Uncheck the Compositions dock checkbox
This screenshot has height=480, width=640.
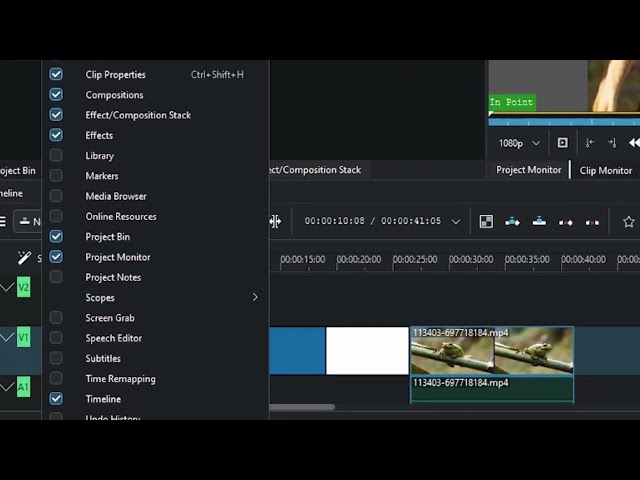tap(56, 95)
